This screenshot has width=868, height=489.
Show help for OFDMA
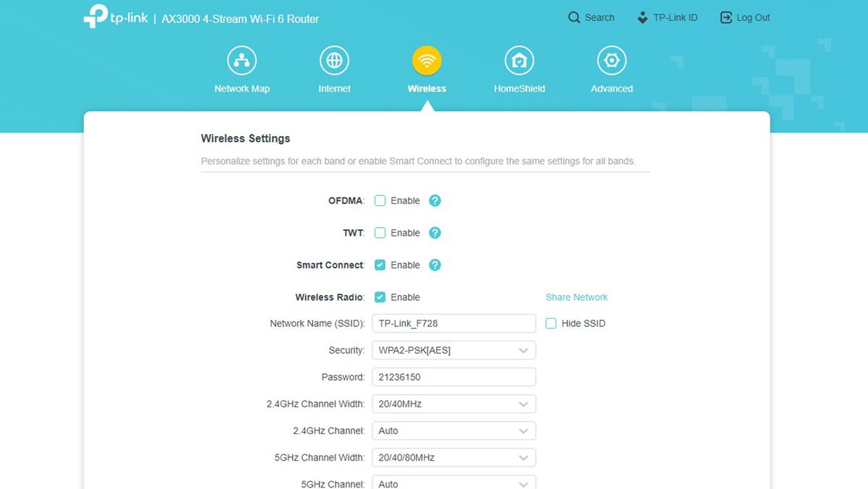435,200
